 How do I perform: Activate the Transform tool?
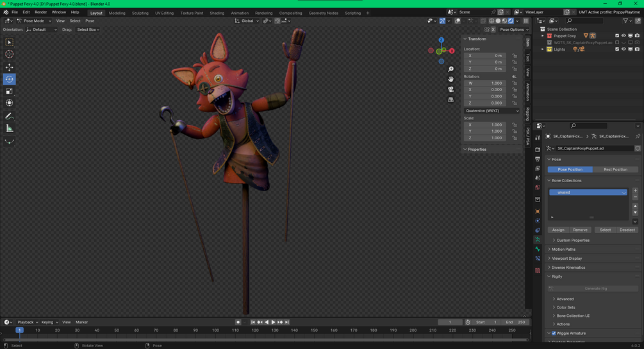9,103
